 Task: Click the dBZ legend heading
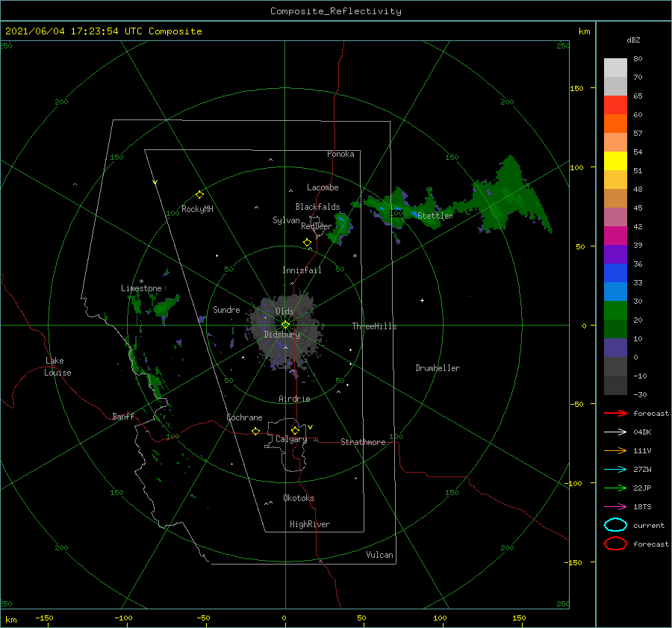633,40
